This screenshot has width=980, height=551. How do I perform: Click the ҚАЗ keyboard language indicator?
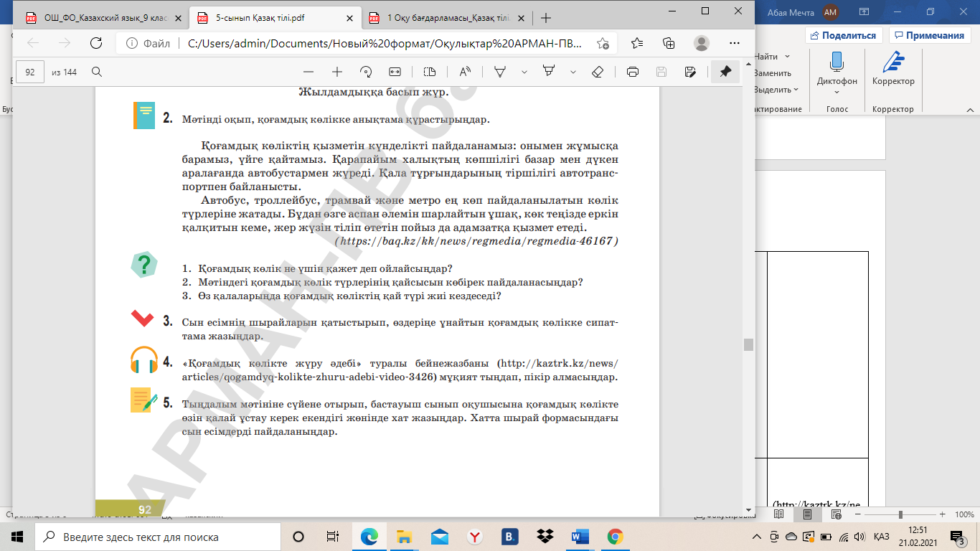click(x=882, y=537)
